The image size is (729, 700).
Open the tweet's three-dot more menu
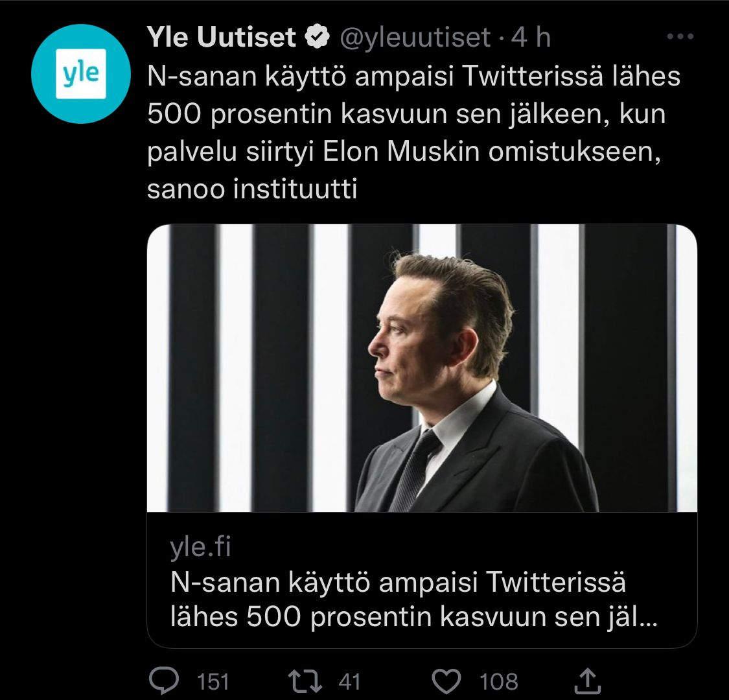pyautogui.click(x=679, y=38)
